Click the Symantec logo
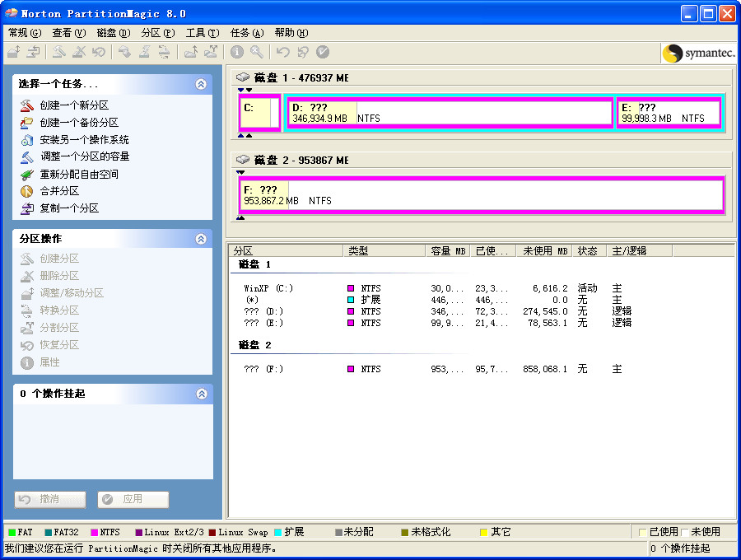 click(699, 53)
